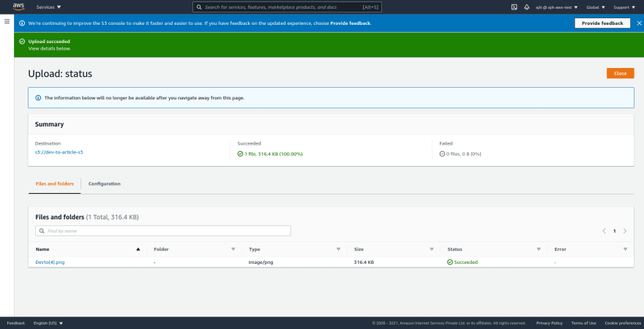Open the notifications bell icon
Screen dimensions: 644x329
point(526,7)
